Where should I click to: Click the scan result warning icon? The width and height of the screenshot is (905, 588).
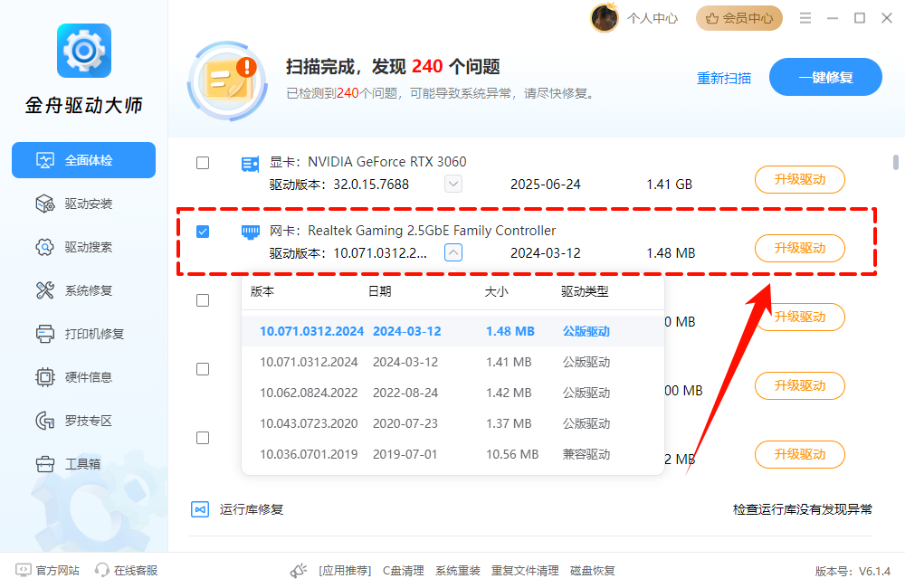228,81
